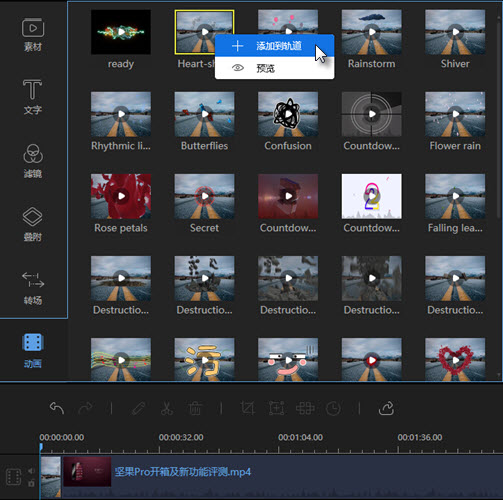This screenshot has width=503, height=500.
Task: Click the crop tool icon
Action: tap(248, 408)
